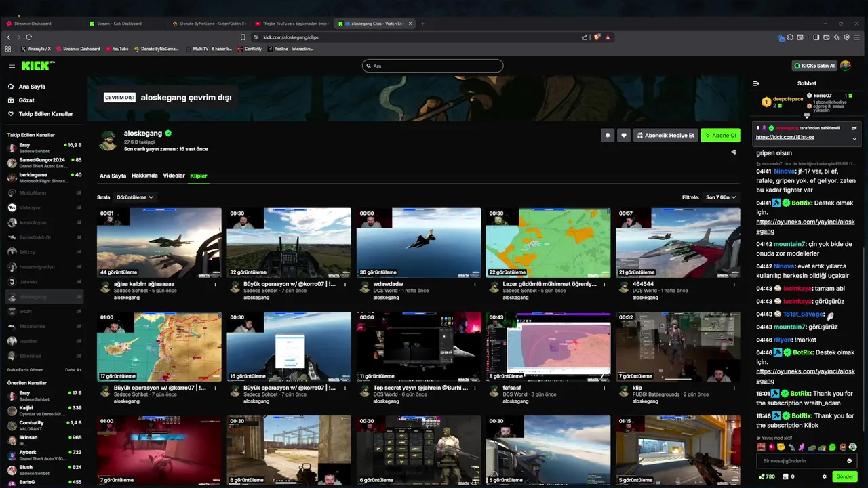
Task: Open the 'ağlaa kalbim ağlaaaaaa' clip thumbnail
Action: pos(159,243)
